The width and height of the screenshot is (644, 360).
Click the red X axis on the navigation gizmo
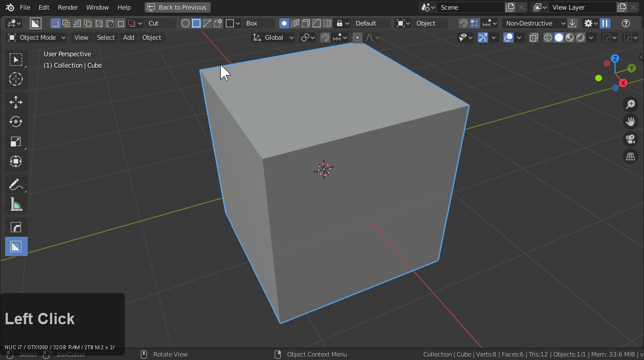click(x=623, y=83)
